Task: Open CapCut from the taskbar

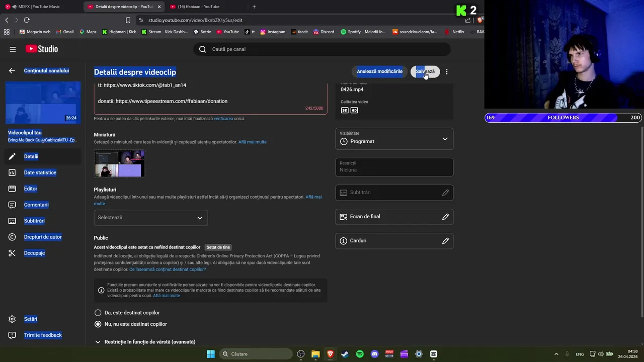Action: 434,354
